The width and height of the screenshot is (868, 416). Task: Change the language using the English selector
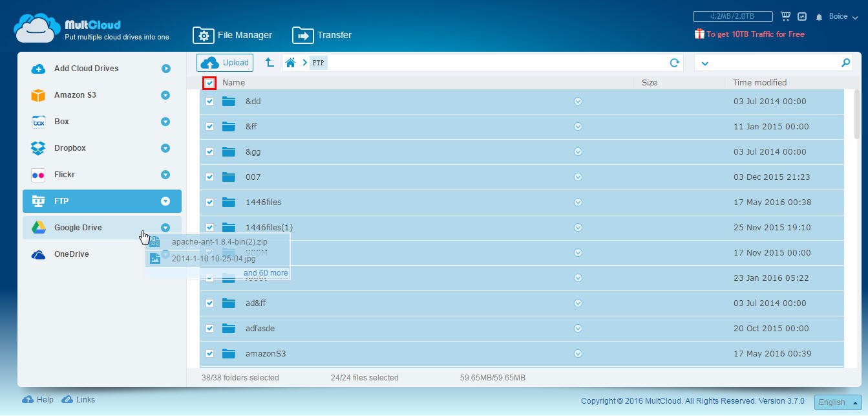[838, 402]
